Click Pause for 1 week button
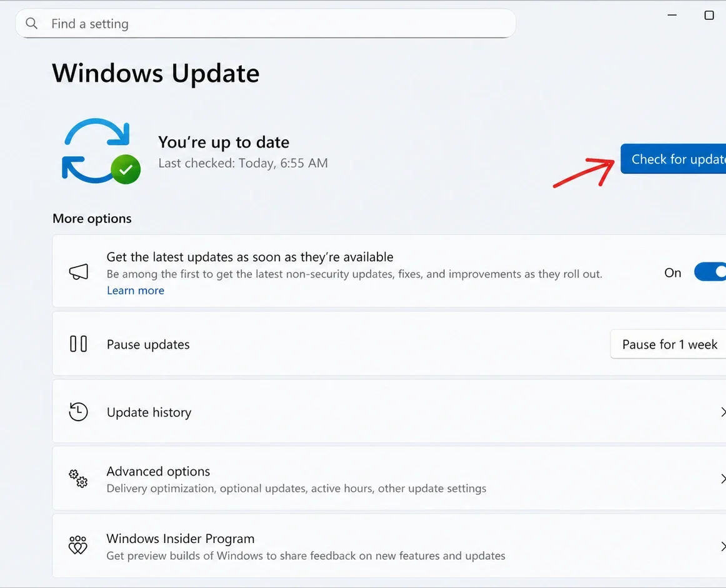The image size is (726, 588). pos(668,344)
